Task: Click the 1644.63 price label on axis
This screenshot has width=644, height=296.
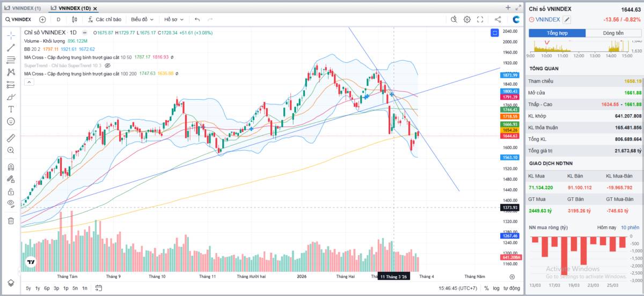Action: [x=510, y=136]
